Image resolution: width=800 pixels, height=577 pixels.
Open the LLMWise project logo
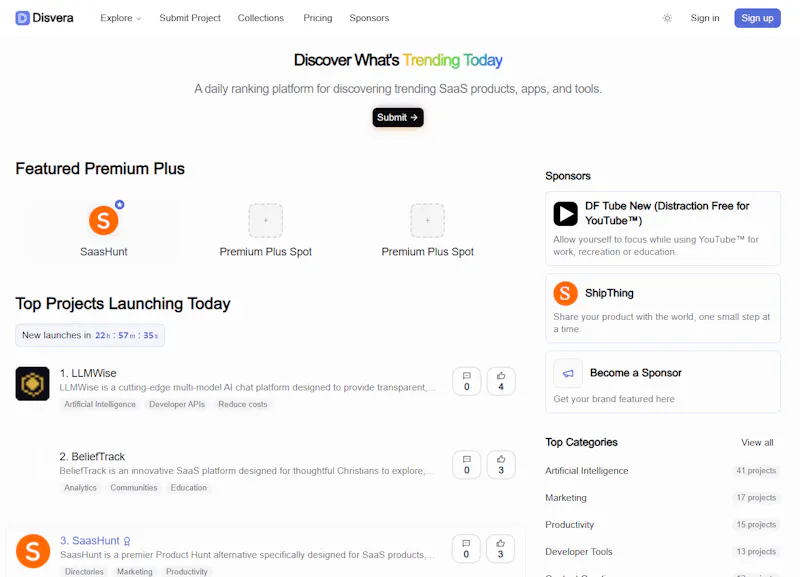(x=33, y=384)
